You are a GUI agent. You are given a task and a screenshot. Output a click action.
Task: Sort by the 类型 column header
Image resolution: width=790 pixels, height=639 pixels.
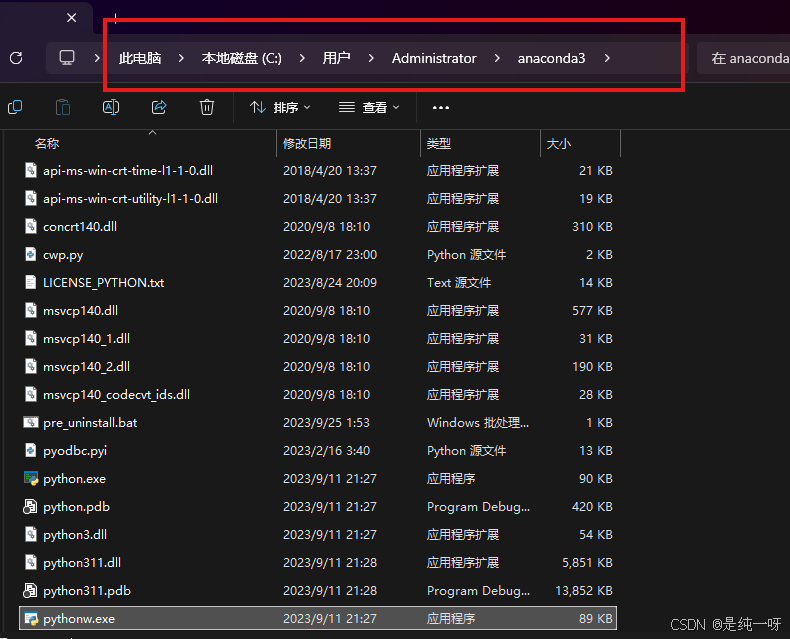(x=439, y=144)
